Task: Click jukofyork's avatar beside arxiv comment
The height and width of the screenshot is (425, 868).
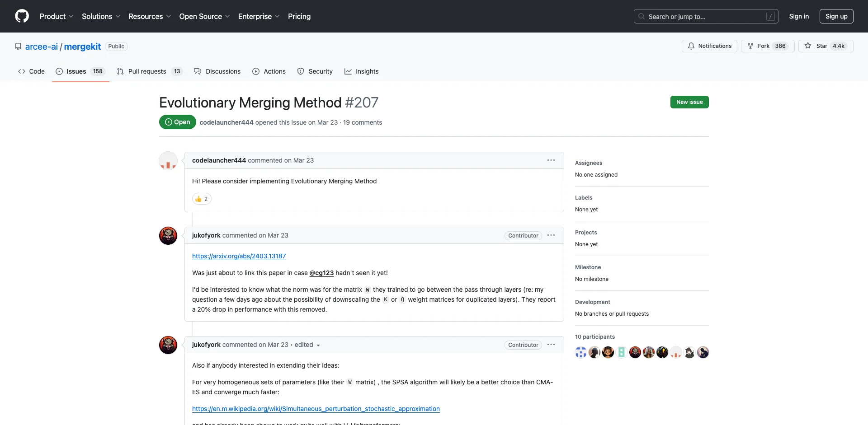Action: pos(168,236)
